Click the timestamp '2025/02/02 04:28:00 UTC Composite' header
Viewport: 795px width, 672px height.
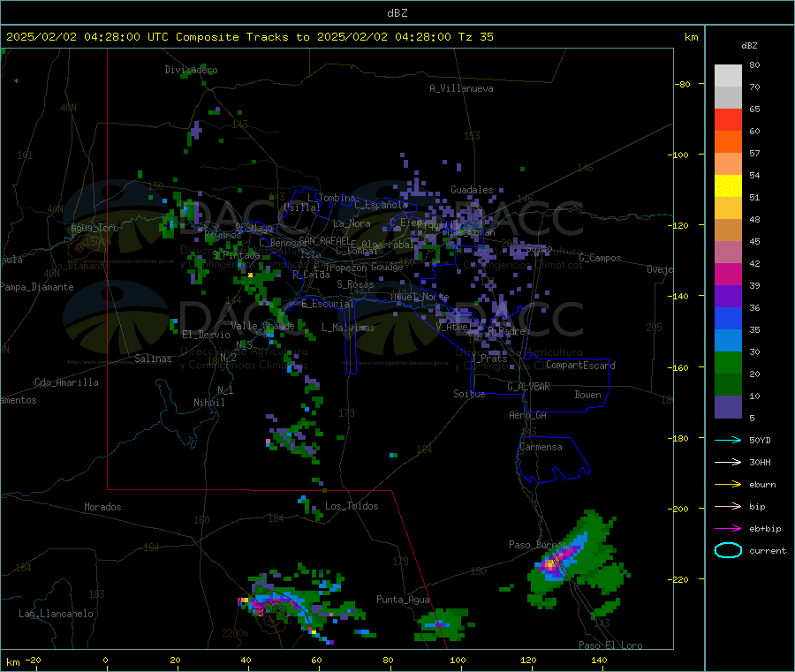tap(122, 37)
